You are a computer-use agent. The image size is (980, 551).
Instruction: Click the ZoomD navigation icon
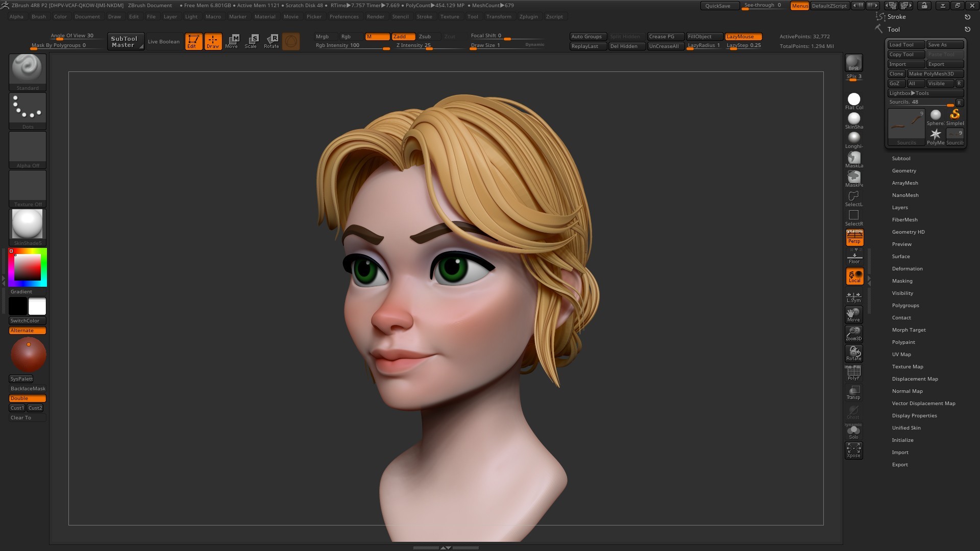pos(853,333)
